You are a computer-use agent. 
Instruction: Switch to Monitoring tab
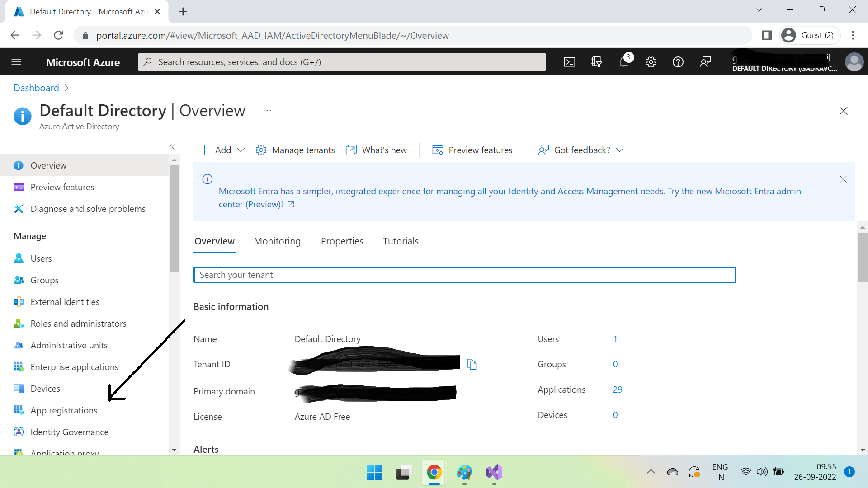point(277,241)
